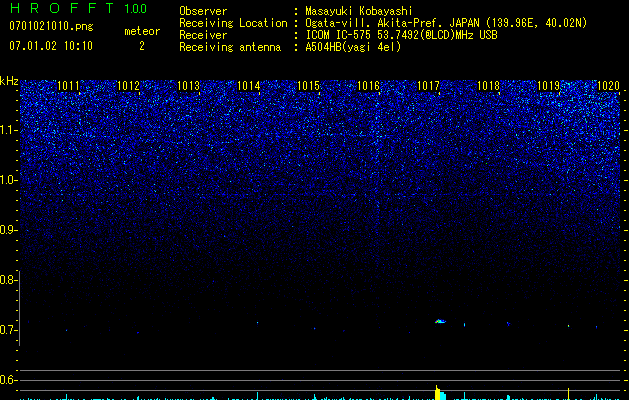Click the 1017 time marker

pos(428,85)
